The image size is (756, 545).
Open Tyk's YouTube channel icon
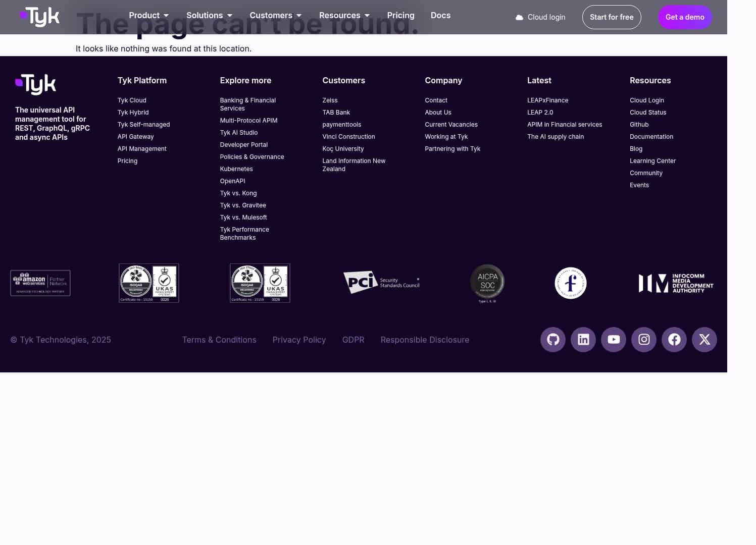(x=613, y=340)
